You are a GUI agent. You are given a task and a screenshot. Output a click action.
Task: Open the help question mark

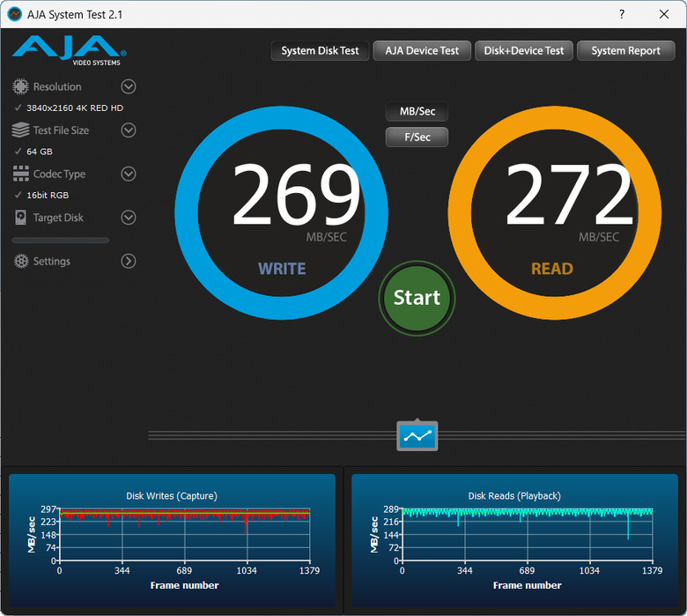coord(622,14)
